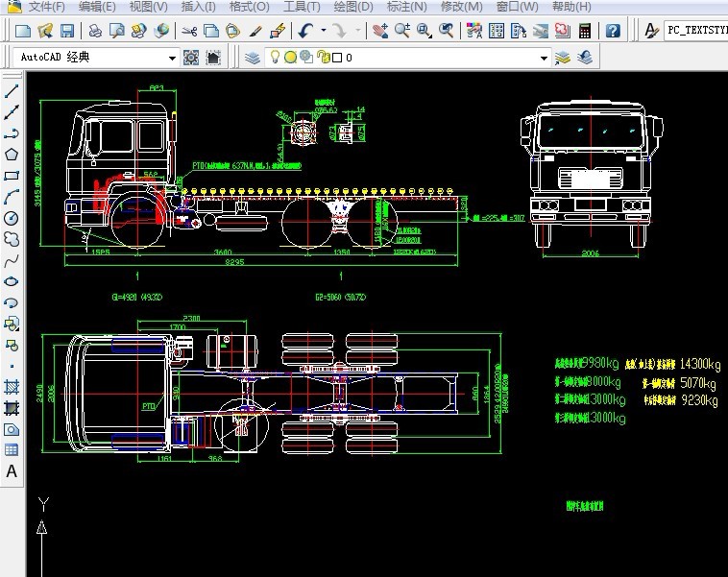Toggle the layer lock icon
Image resolution: width=728 pixels, height=577 pixels.
322,58
